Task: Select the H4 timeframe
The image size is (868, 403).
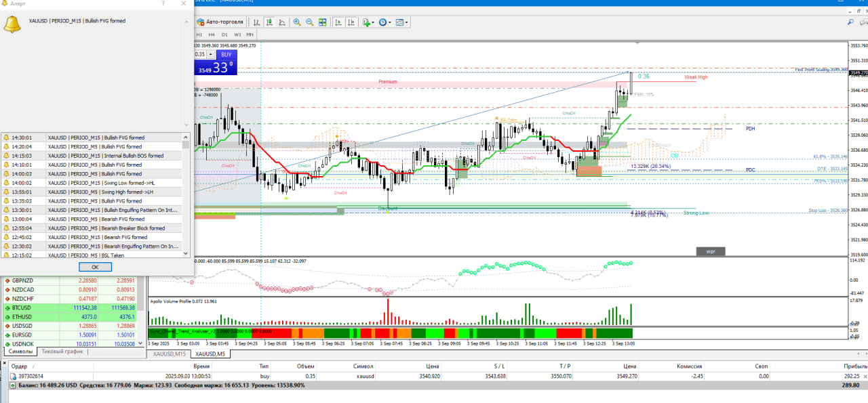Action: click(x=212, y=34)
